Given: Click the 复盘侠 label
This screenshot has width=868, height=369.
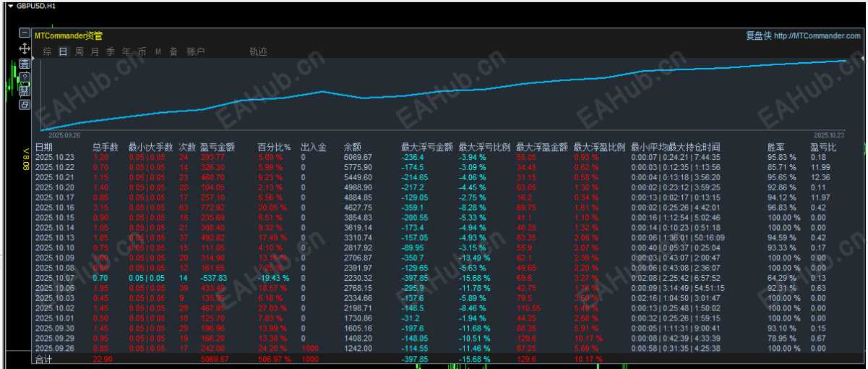Looking at the screenshot, I should 759,35.
